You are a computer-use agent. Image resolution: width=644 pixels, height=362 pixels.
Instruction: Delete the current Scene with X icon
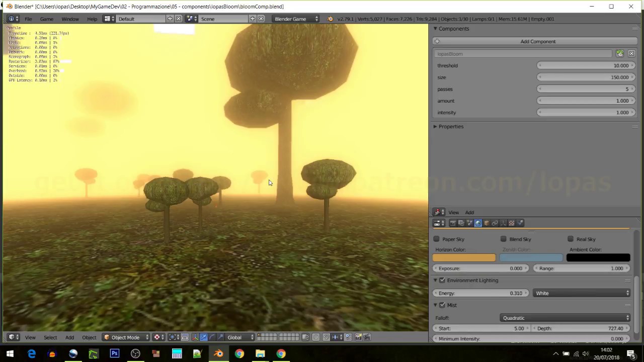[261, 19]
